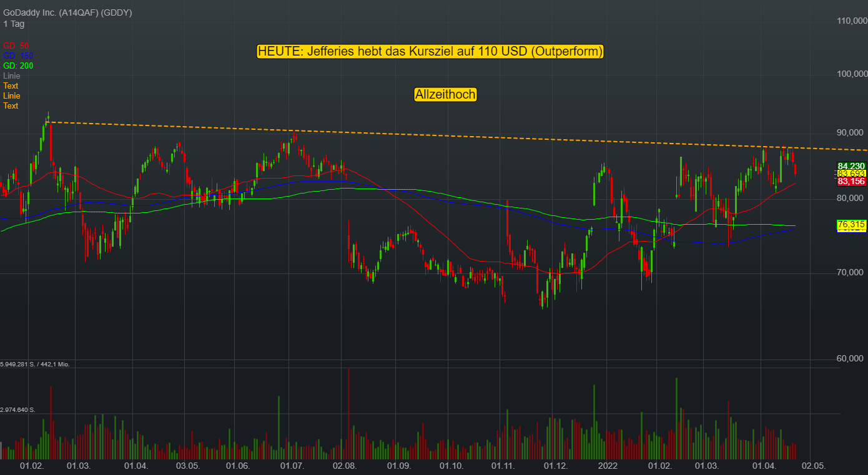Click the yellow '83,693' price tag
This screenshot has width=868, height=475.
click(851, 174)
